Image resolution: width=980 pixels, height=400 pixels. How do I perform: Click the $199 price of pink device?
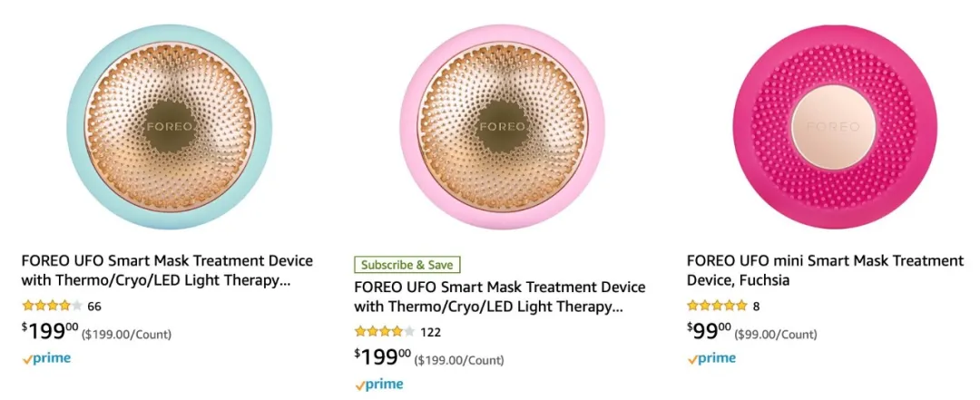[x=382, y=358]
